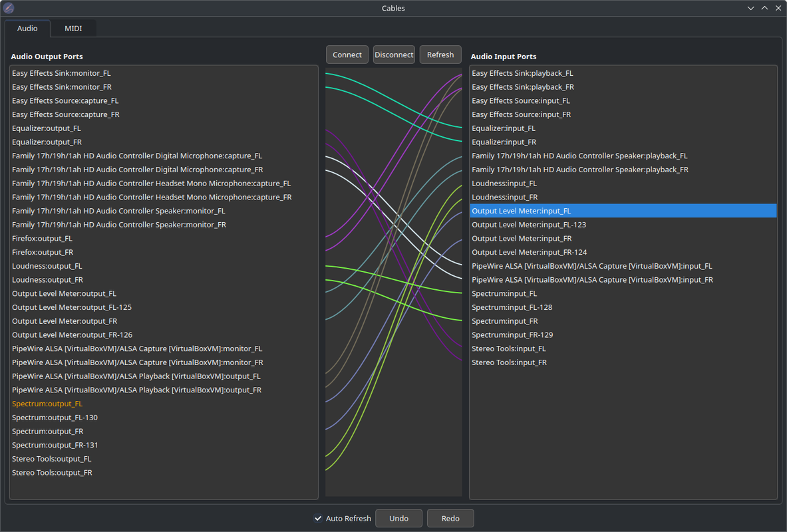Select Easy Effects Sink:playback_FL input port
The width and height of the screenshot is (787, 532).
623,73
